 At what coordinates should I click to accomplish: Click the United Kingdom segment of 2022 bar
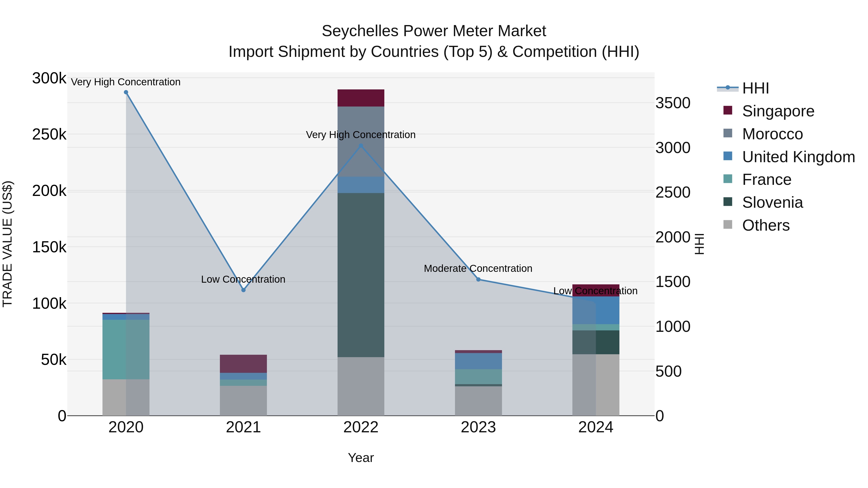(x=361, y=185)
